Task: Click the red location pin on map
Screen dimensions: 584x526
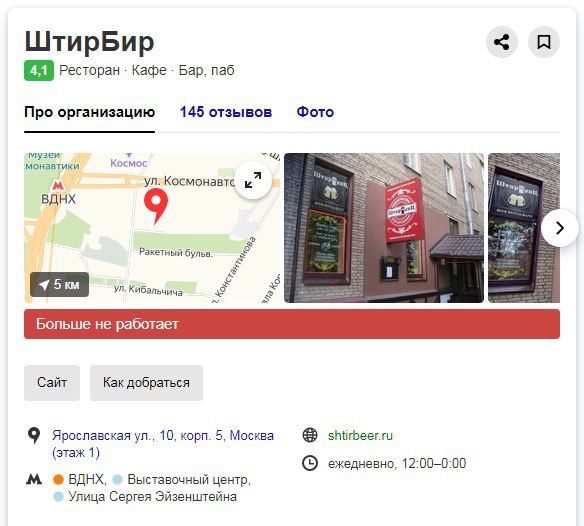Action: point(156,206)
